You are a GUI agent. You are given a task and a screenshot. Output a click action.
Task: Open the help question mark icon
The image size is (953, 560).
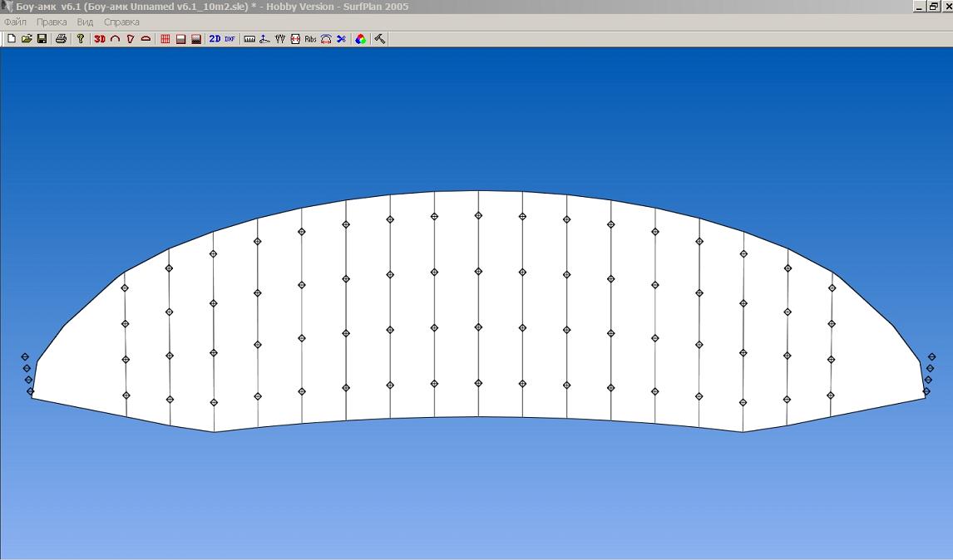(80, 39)
